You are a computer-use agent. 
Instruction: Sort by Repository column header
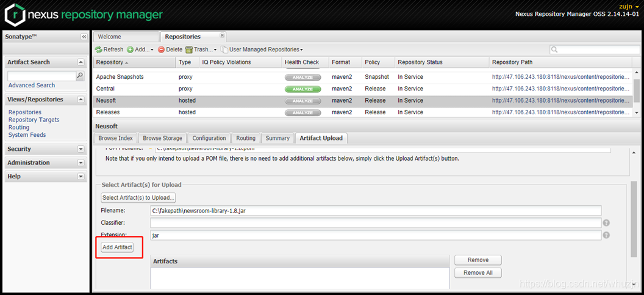pyautogui.click(x=134, y=62)
